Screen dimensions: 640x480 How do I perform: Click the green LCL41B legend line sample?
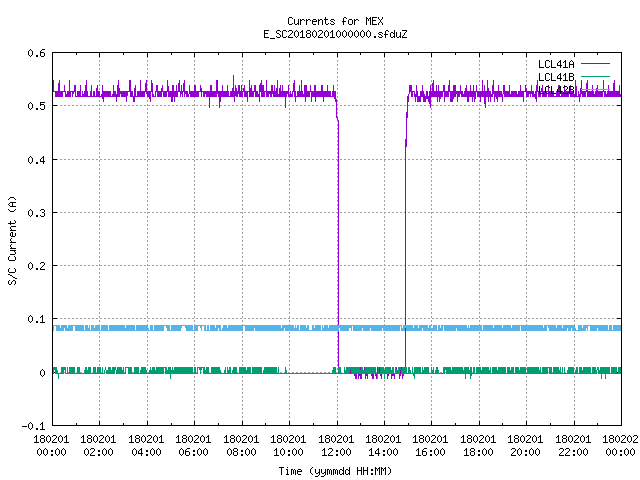tap(595, 76)
